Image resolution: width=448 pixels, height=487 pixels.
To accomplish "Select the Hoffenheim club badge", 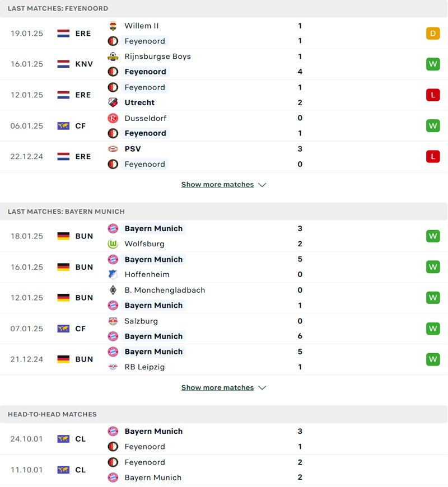I will (113, 274).
